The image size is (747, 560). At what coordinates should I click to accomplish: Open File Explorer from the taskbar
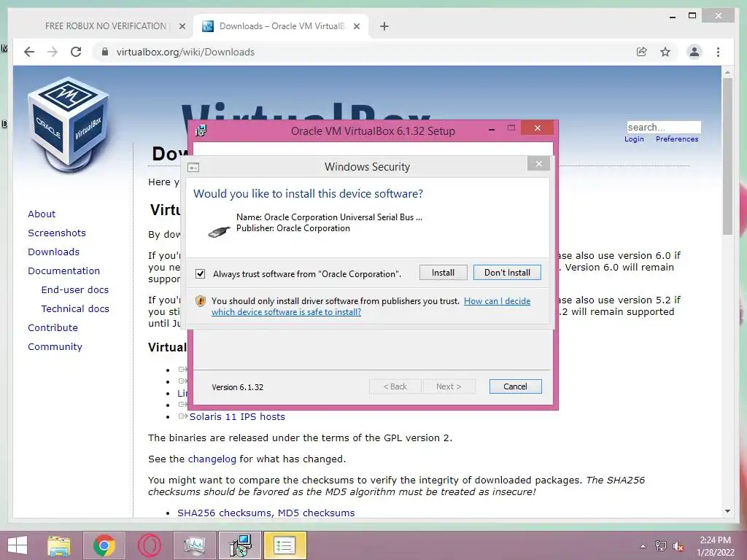pos(59,545)
